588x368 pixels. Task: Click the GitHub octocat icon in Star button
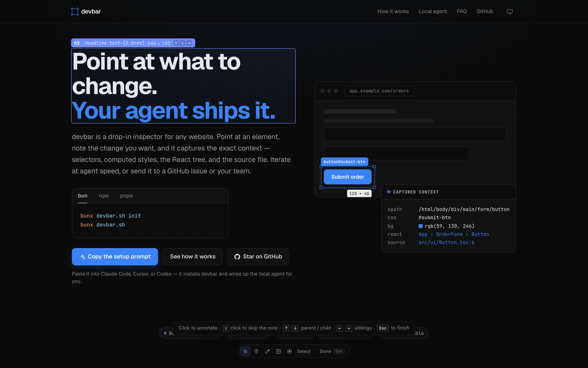pos(237,257)
